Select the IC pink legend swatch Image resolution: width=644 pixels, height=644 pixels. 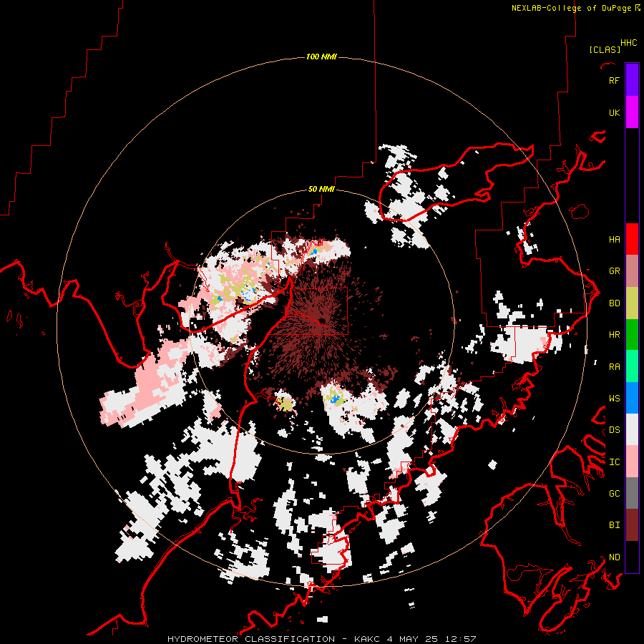[x=632, y=462]
